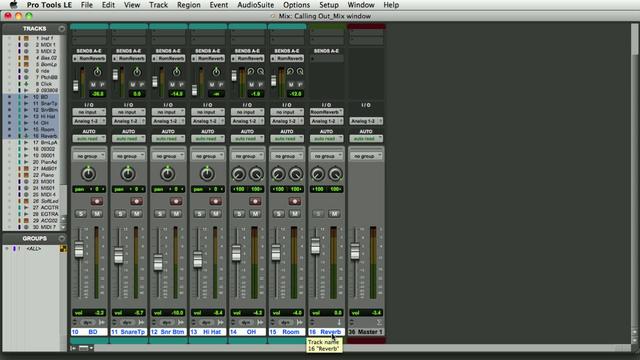
Task: Mute the BD track's reverb send
Action: (93, 84)
